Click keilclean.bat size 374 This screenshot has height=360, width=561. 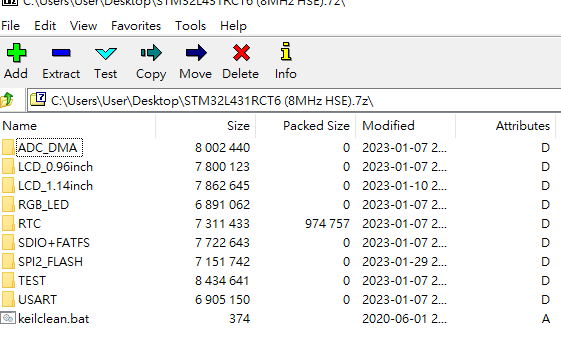(239, 318)
